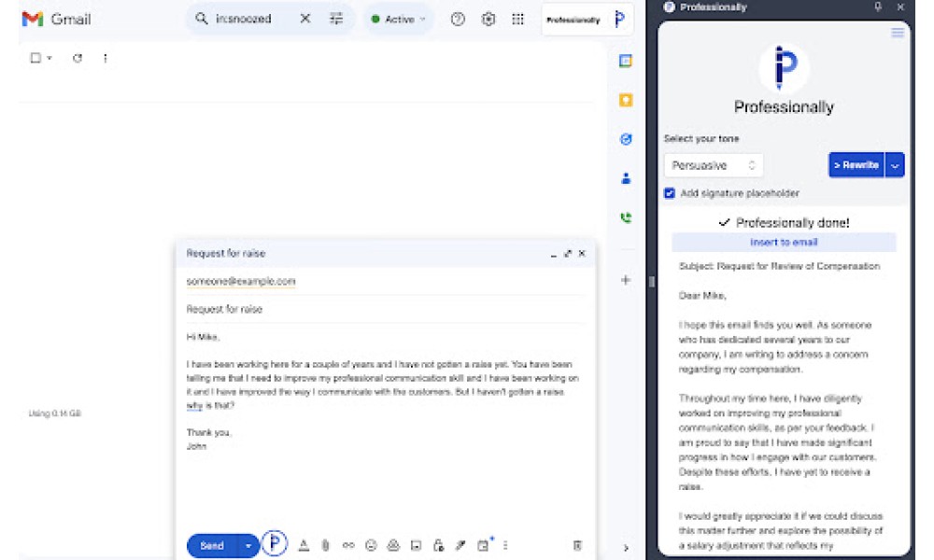Click Insert to email
934x560 pixels.
[x=784, y=243]
